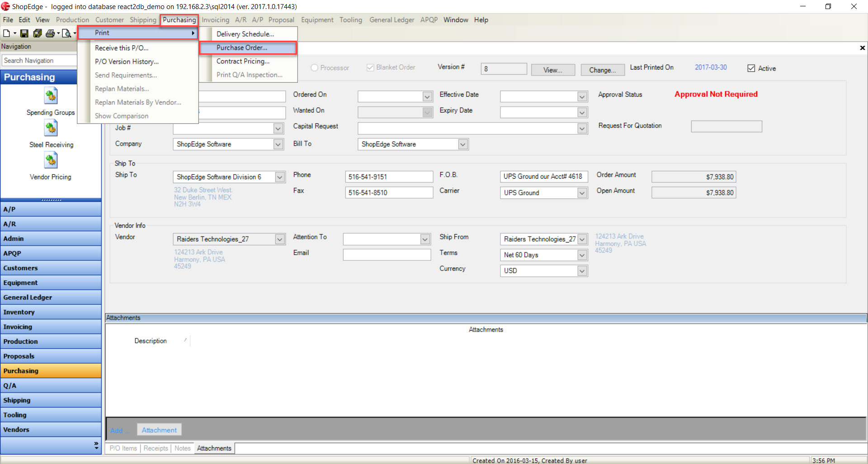This screenshot has width=868, height=464.
Task: Switch to the Notes tab
Action: [183, 448]
